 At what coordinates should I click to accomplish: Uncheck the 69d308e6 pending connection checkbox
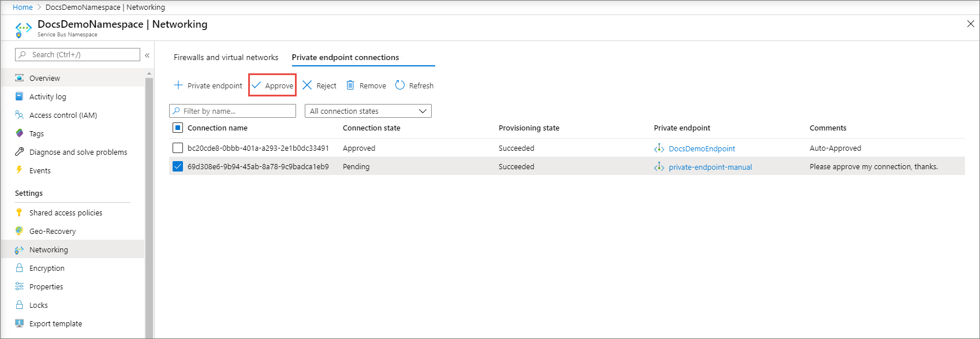pos(178,166)
